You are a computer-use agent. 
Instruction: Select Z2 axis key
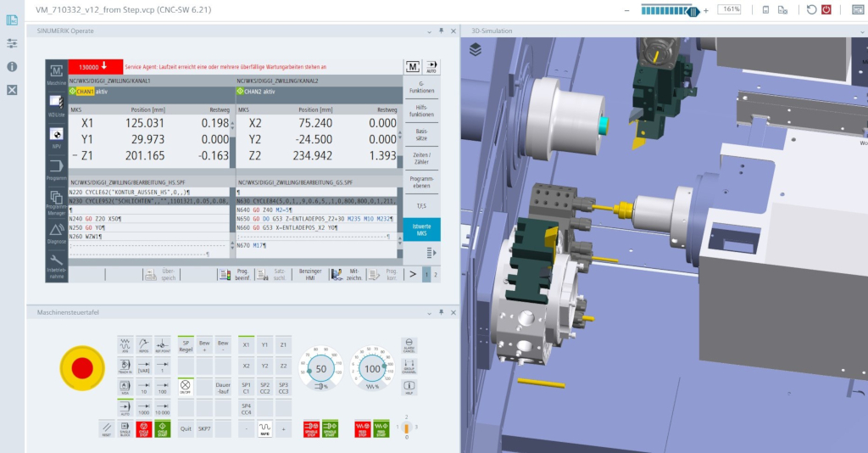[283, 366]
